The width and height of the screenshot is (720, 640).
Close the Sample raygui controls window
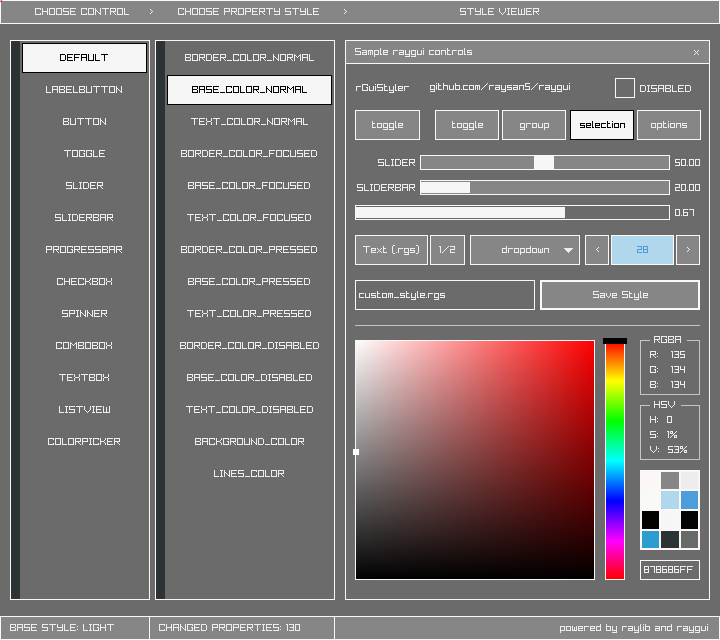(696, 52)
